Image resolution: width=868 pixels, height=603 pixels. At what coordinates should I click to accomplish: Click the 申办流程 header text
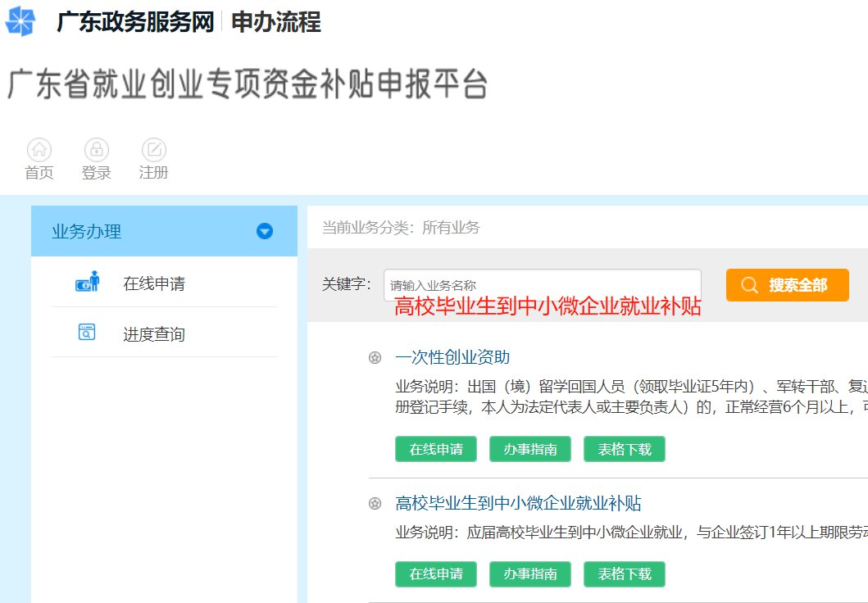point(276,22)
